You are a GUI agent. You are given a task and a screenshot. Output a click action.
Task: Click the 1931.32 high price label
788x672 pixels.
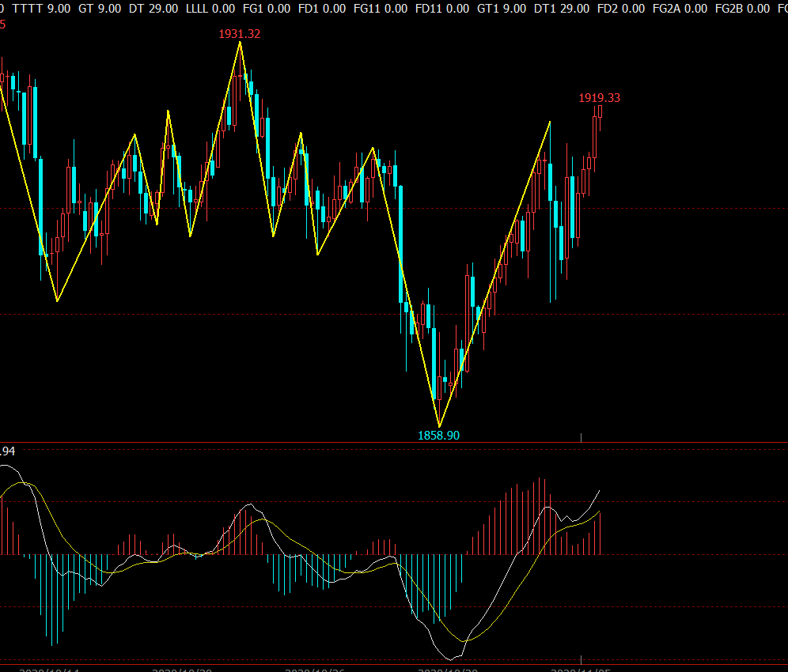[x=240, y=34]
